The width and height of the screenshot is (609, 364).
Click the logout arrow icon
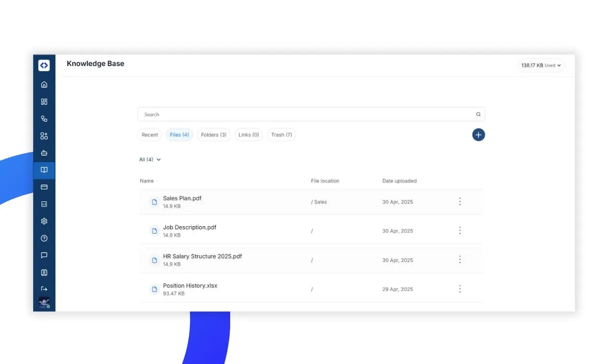pyautogui.click(x=44, y=289)
